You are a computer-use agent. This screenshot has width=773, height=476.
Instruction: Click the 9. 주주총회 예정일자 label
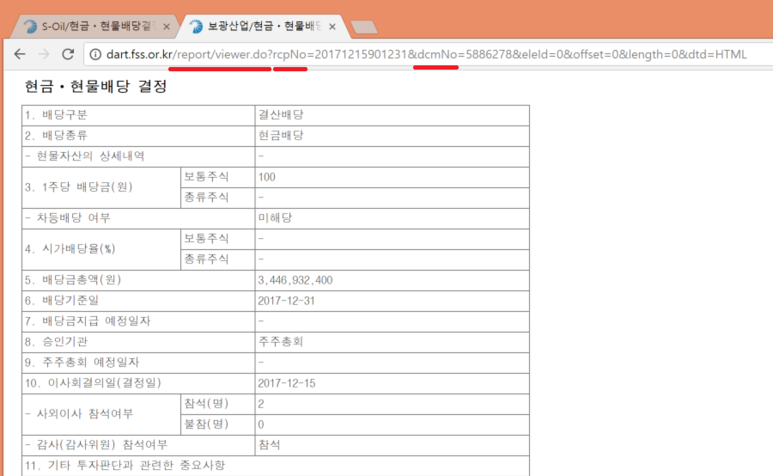82,362
